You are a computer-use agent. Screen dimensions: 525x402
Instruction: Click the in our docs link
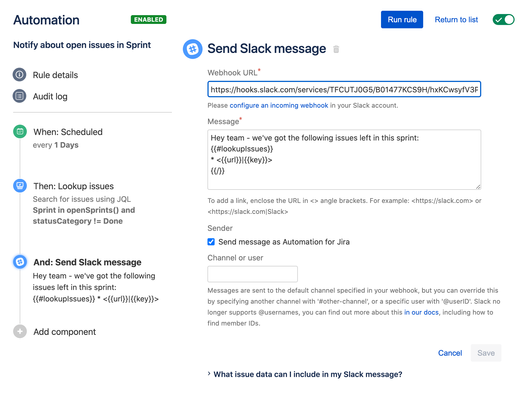421,312
